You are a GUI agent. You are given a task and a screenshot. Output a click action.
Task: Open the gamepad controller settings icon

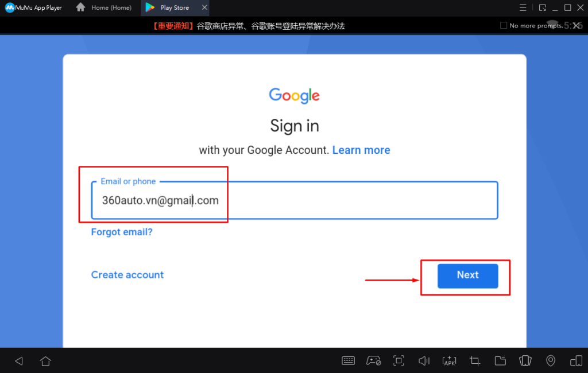[373, 360]
